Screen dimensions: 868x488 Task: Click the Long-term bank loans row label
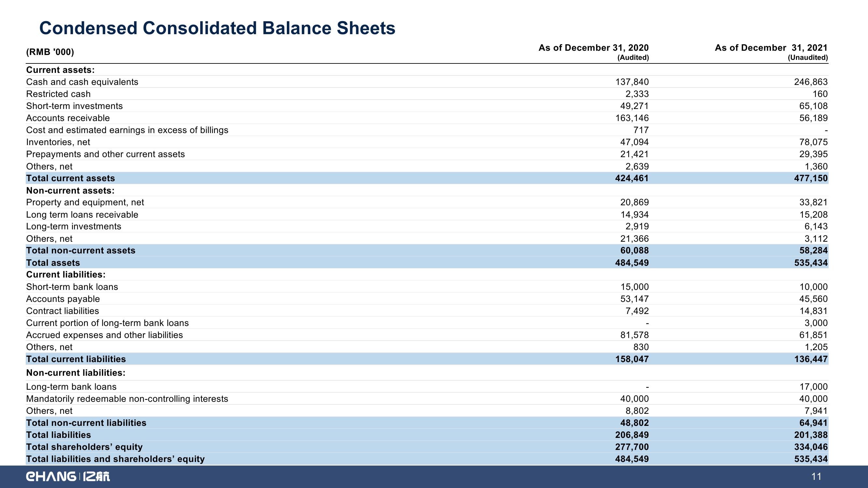pyautogui.click(x=71, y=387)
